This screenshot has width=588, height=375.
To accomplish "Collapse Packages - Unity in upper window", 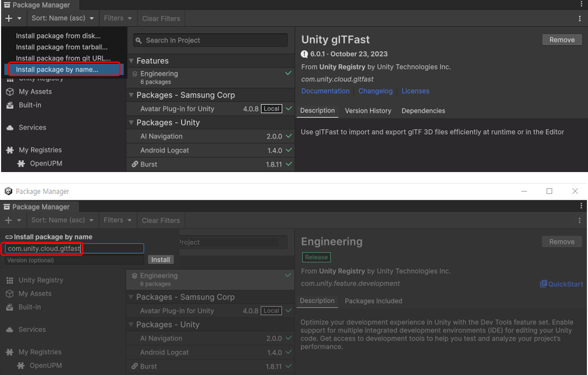I will pos(131,122).
